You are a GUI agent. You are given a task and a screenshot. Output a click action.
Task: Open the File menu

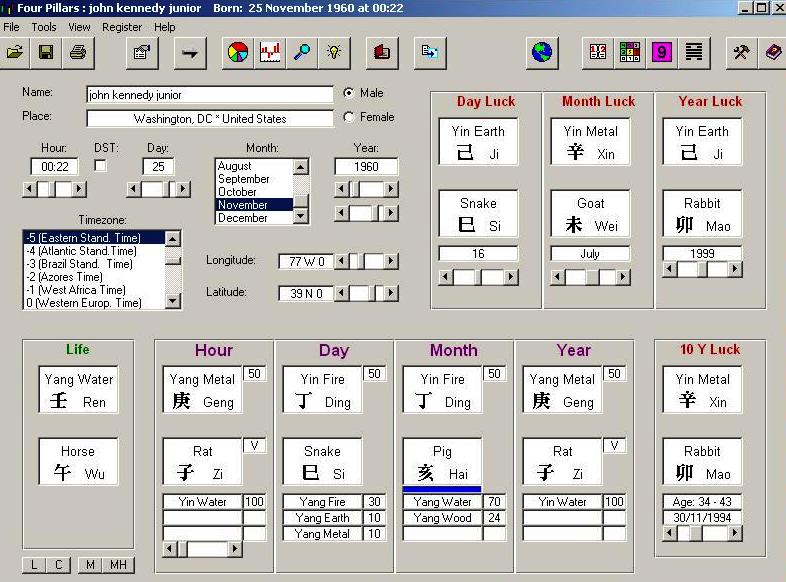11,27
